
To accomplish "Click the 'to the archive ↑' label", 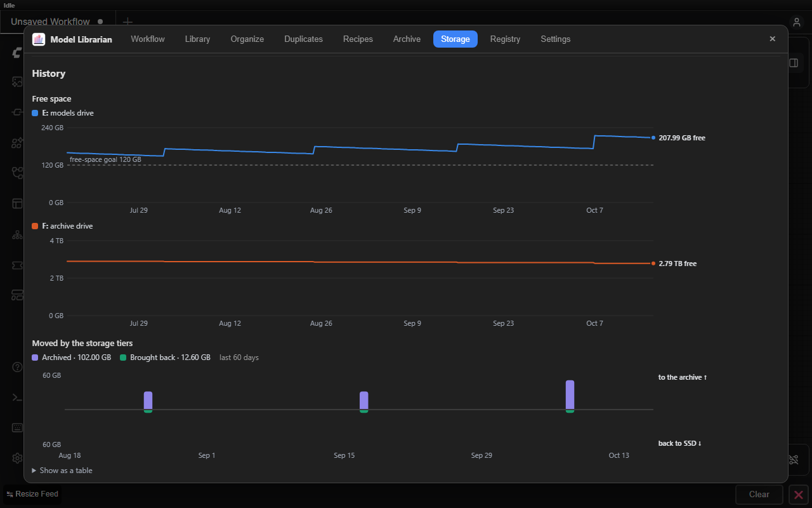I will (x=683, y=377).
